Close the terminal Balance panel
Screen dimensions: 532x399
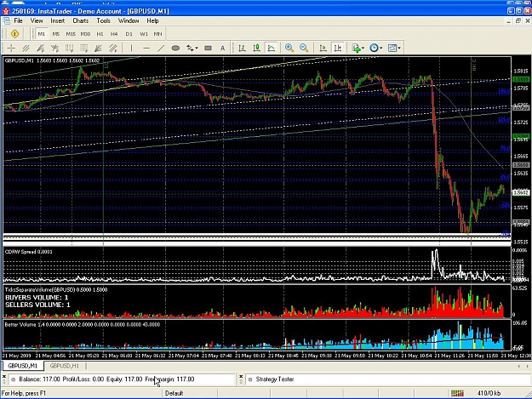point(4,376)
